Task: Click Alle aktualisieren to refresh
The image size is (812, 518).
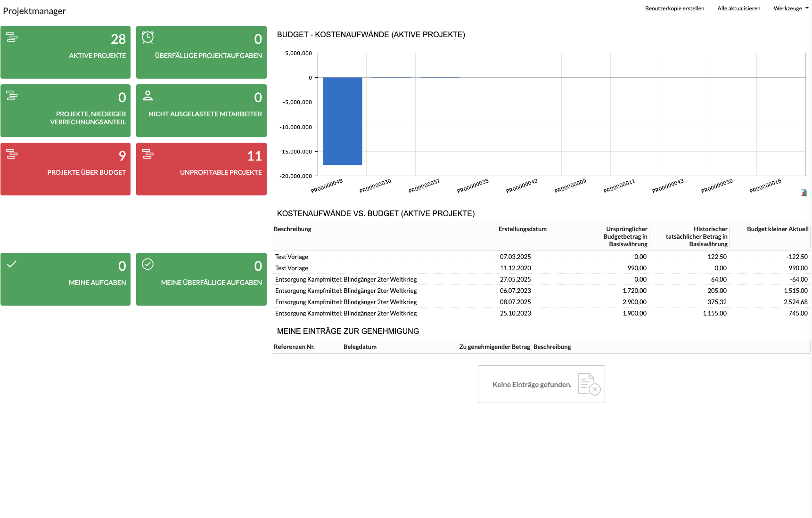Action: click(x=738, y=8)
